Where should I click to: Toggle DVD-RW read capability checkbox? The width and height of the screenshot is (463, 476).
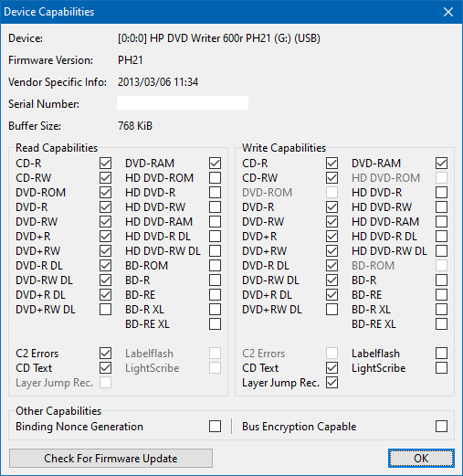(105, 221)
